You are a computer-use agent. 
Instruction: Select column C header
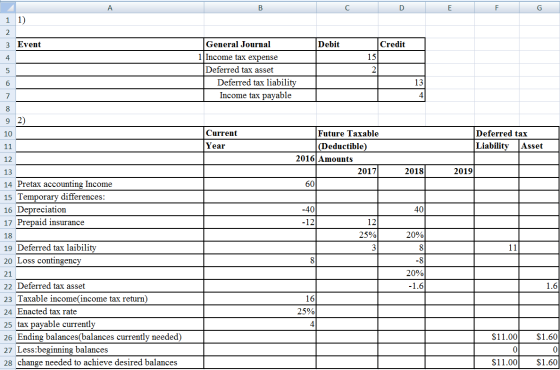coord(347,8)
